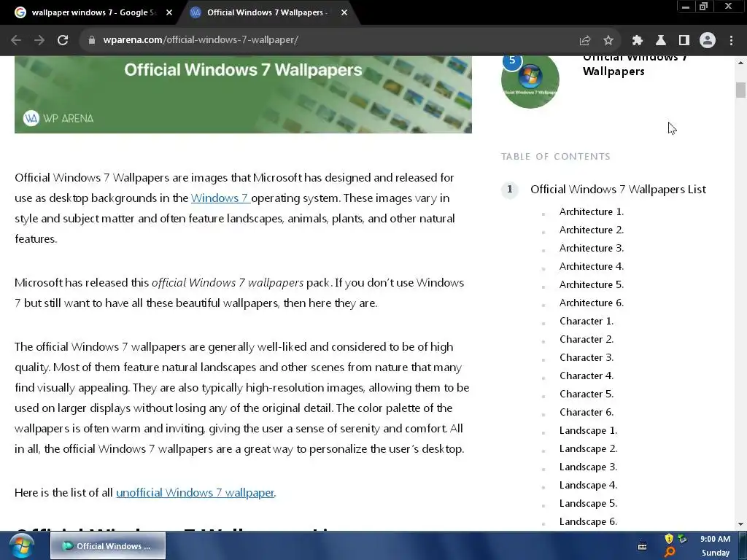This screenshot has height=560, width=747.
Task: Jump to Architecture 5 section
Action: (591, 285)
